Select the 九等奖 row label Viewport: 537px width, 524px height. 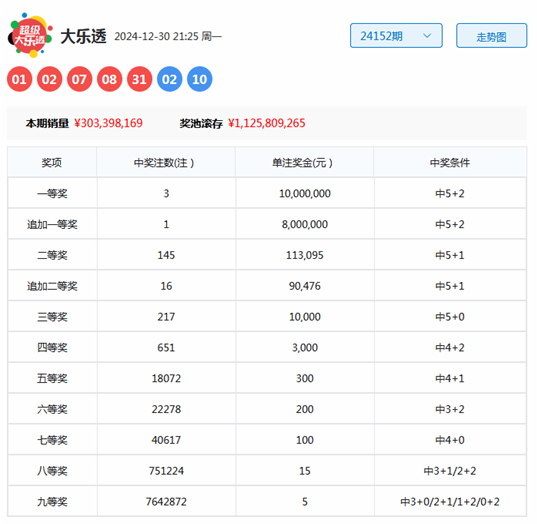[52, 502]
